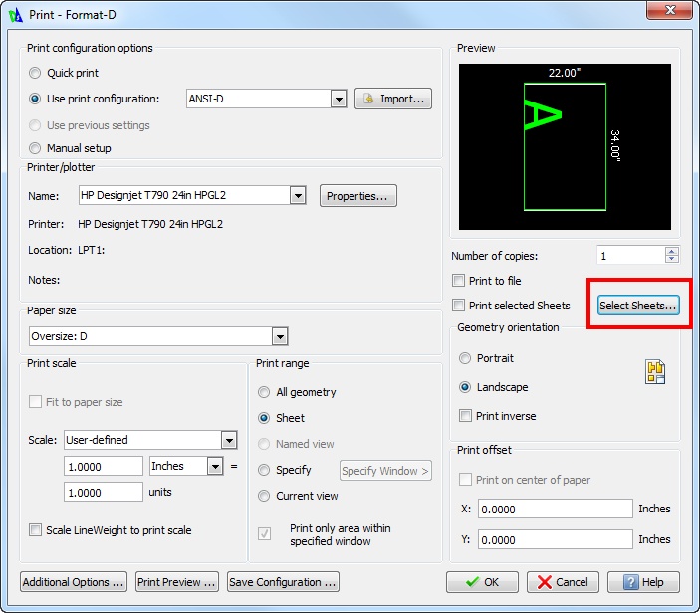Viewport: 700px width, 613px height.
Task: Click the application icon in the title bar
Action: click(x=15, y=15)
